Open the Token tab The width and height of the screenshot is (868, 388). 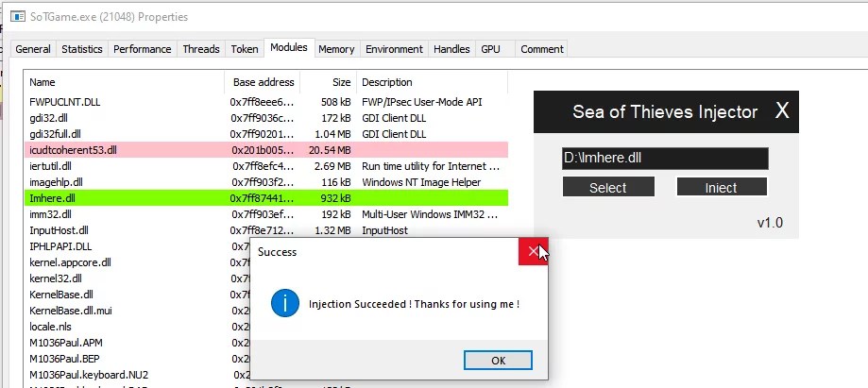tap(245, 49)
